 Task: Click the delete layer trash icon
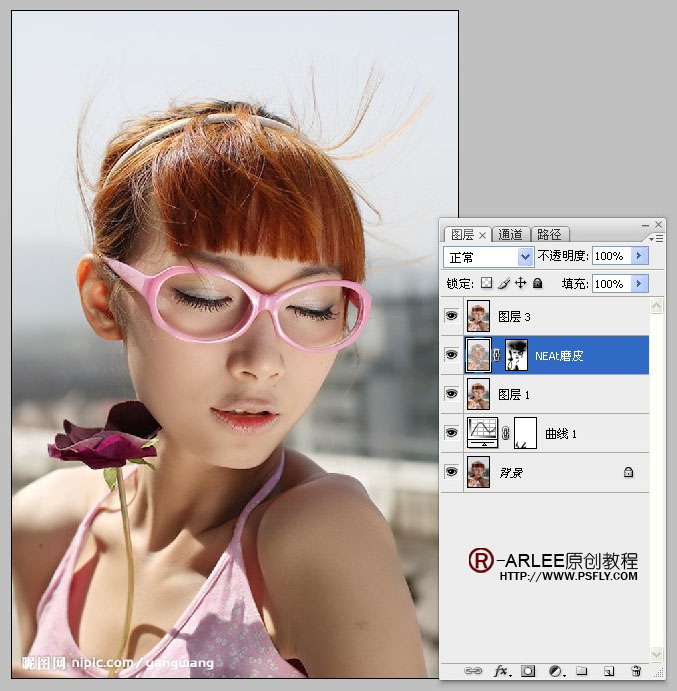pos(636,671)
